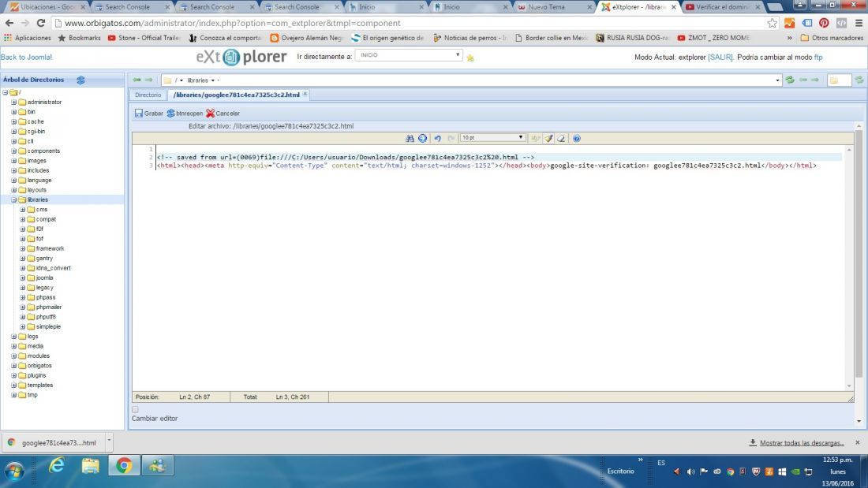Open the Otros marcadores bookmarks folder
This screenshot has width=868, height=488.
click(x=832, y=38)
